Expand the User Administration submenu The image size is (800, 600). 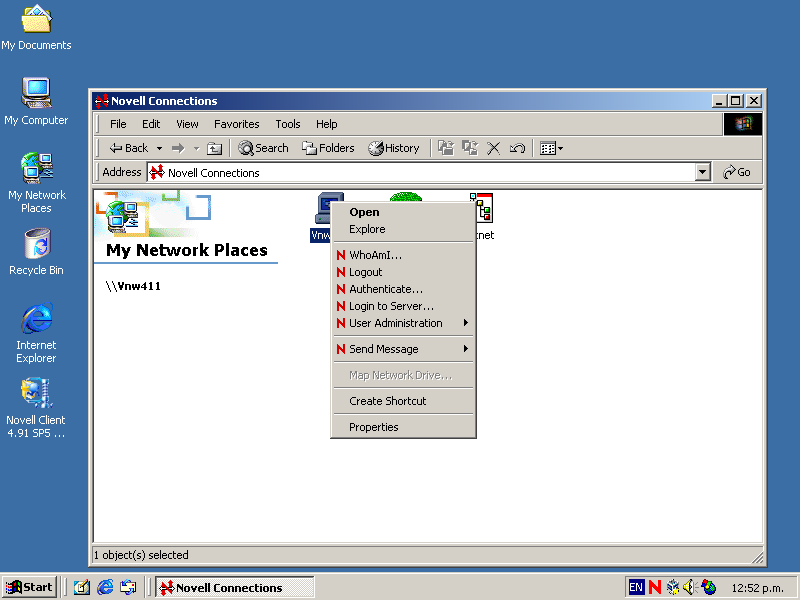(x=403, y=323)
